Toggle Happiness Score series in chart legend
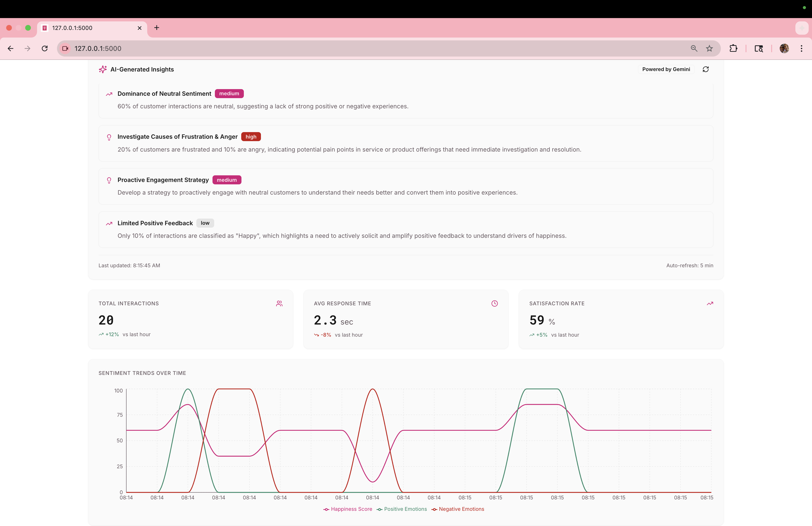 [x=348, y=509]
